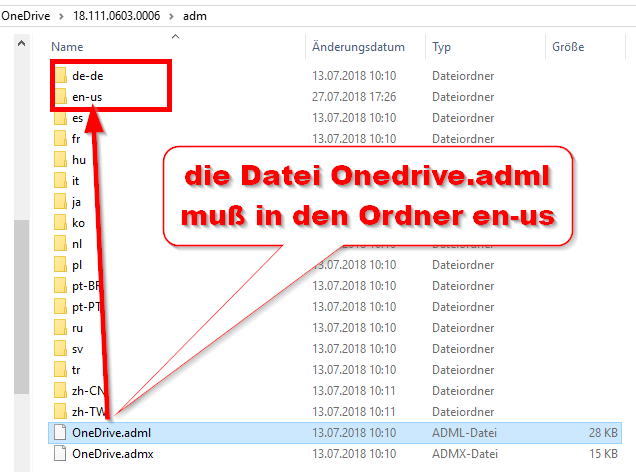Select the OneDrive.admx file icon
The image size is (636, 472).
[x=60, y=454]
